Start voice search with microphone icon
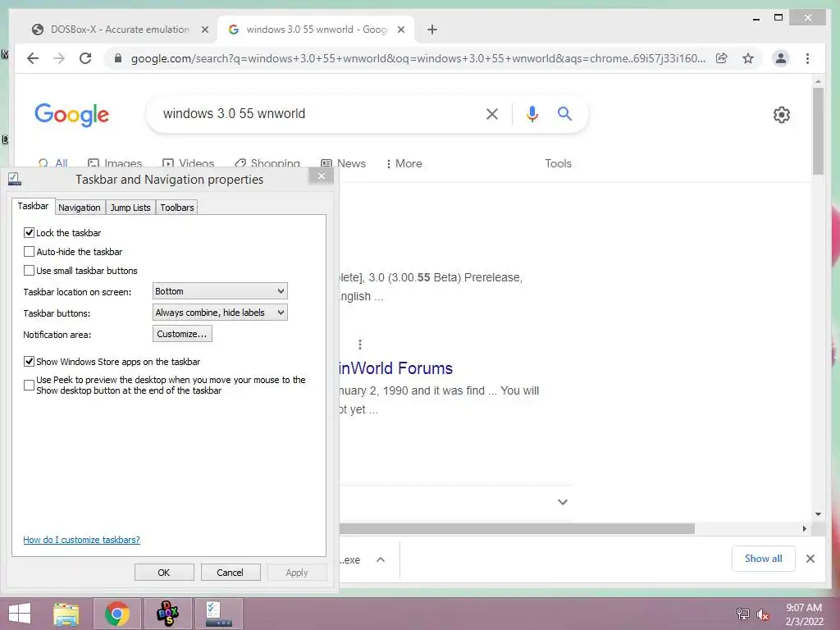This screenshot has width=840, height=630. [x=532, y=113]
